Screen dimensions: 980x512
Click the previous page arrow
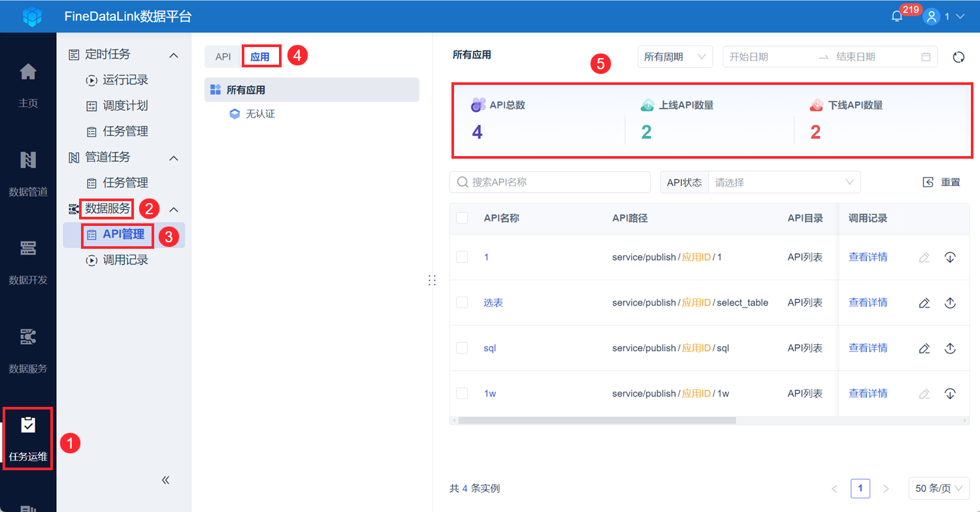[834, 488]
